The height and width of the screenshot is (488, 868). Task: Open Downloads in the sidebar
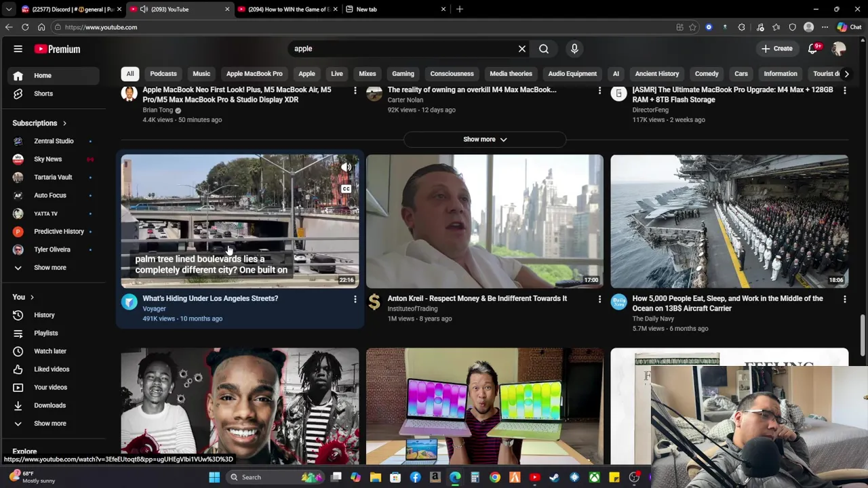(x=54, y=405)
